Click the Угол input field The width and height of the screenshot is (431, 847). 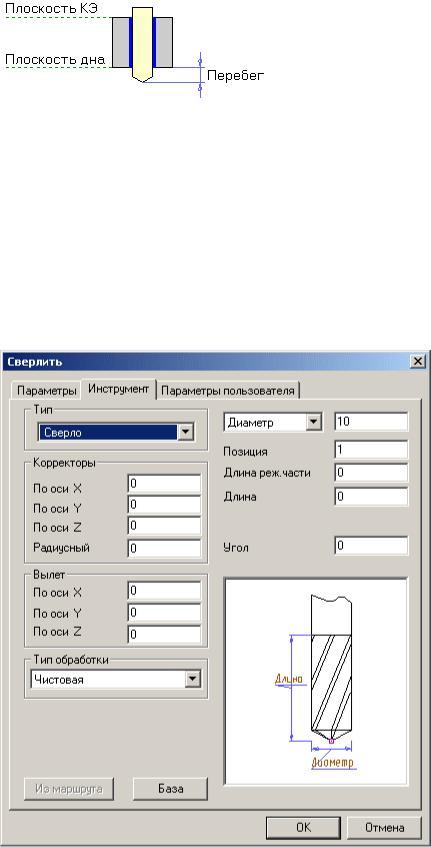point(371,546)
